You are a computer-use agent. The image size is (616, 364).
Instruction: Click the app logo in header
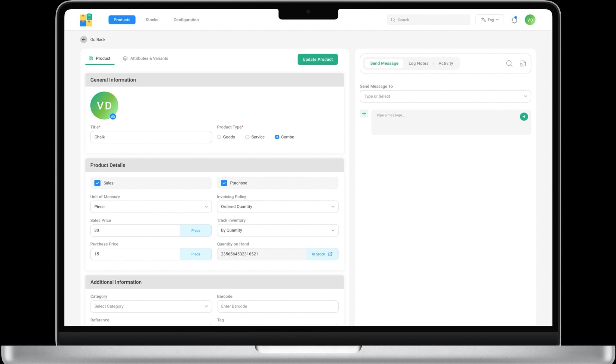(x=86, y=20)
